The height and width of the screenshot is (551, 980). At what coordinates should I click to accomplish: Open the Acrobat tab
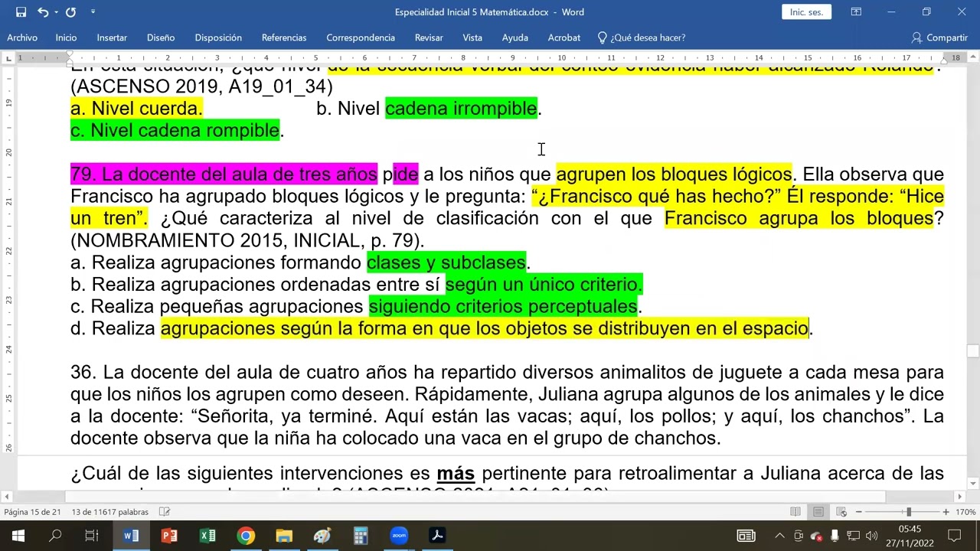(564, 37)
